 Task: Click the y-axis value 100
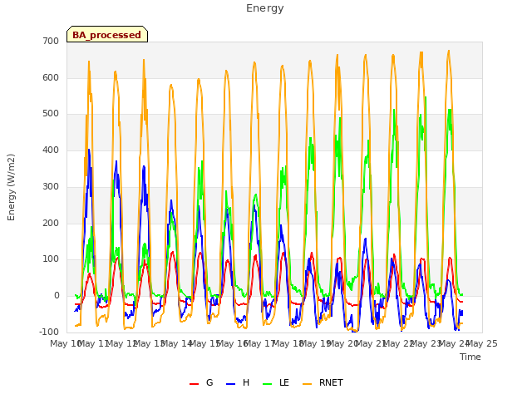tap(51, 259)
